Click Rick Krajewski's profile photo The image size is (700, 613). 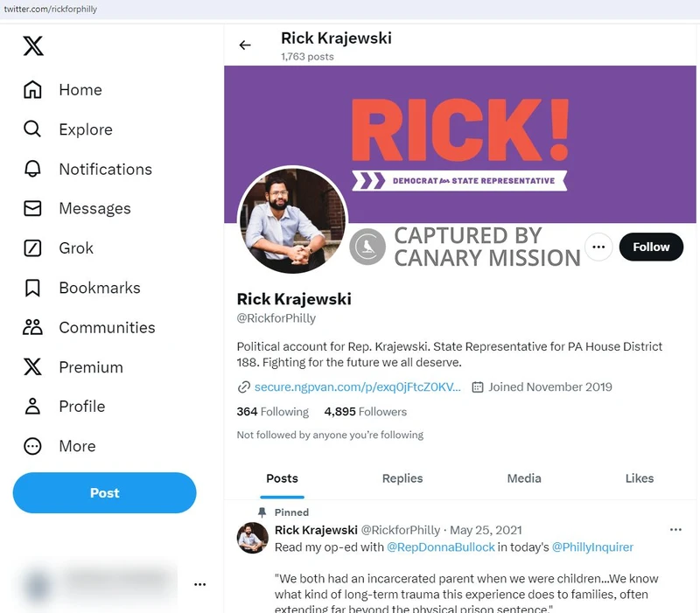pyautogui.click(x=292, y=220)
